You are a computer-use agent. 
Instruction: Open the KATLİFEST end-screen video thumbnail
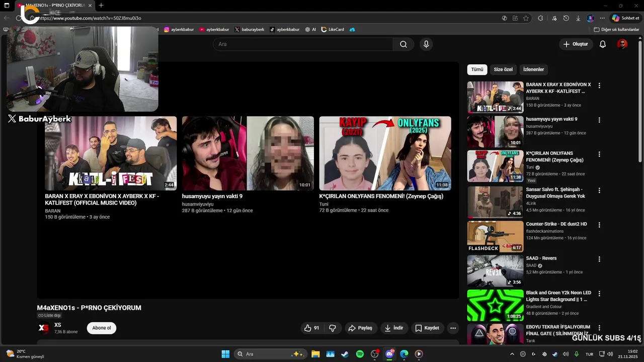(x=111, y=153)
